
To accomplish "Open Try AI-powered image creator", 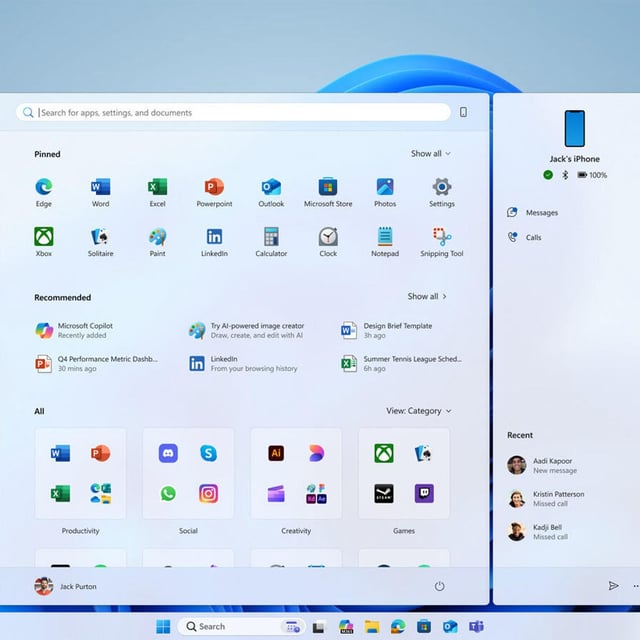I will (x=246, y=330).
